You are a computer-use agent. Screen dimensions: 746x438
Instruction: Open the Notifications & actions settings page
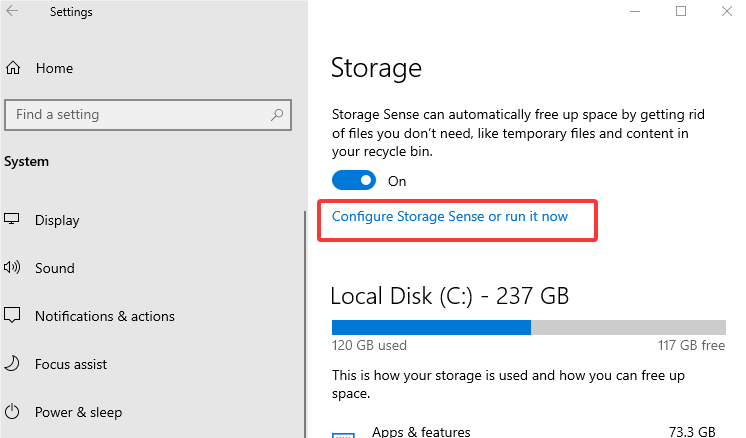coord(104,316)
